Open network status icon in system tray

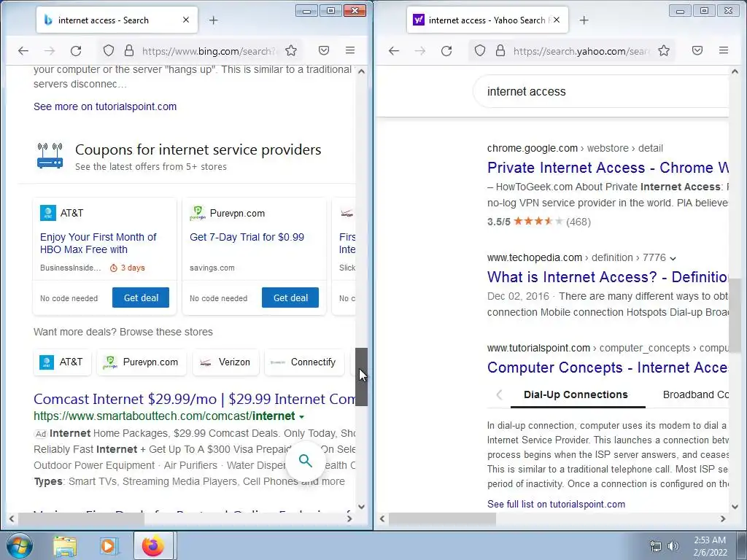click(x=656, y=546)
